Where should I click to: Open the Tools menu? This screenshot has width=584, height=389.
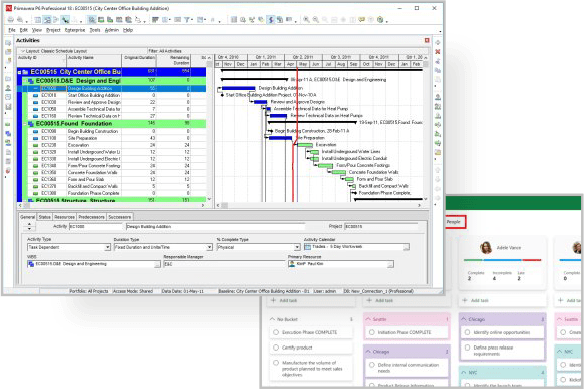click(x=95, y=30)
